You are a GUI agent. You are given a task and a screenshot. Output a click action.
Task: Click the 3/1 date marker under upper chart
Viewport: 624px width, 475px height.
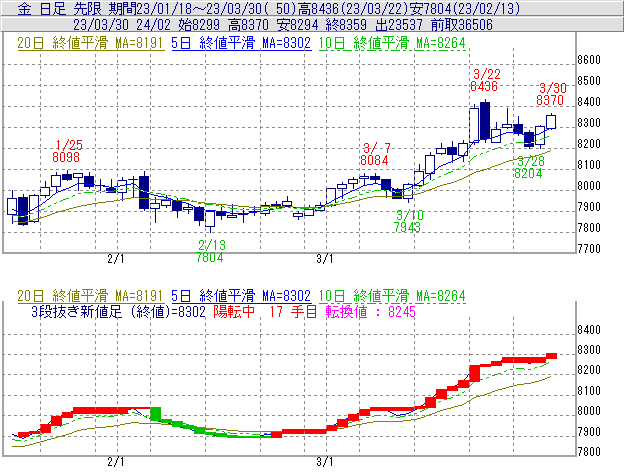click(325, 259)
